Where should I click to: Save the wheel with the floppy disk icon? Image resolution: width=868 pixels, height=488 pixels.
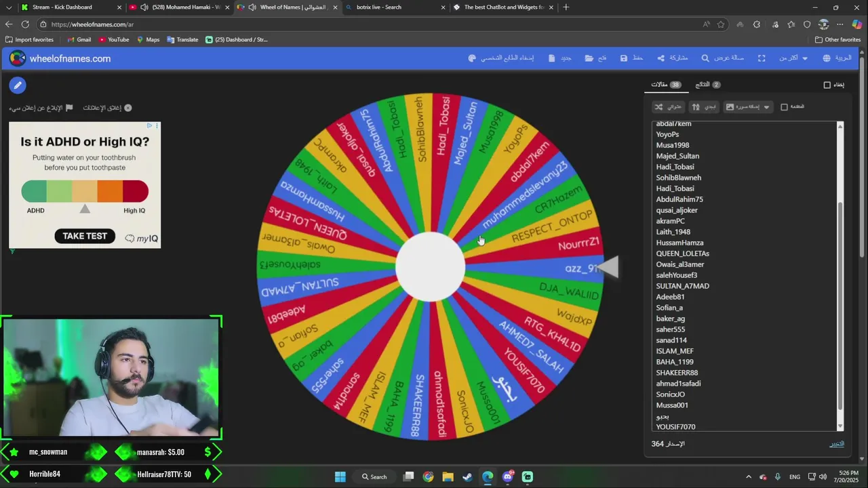click(631, 58)
